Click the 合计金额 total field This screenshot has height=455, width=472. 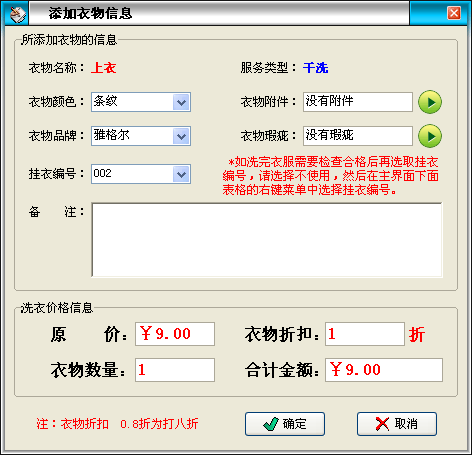tap(384, 370)
